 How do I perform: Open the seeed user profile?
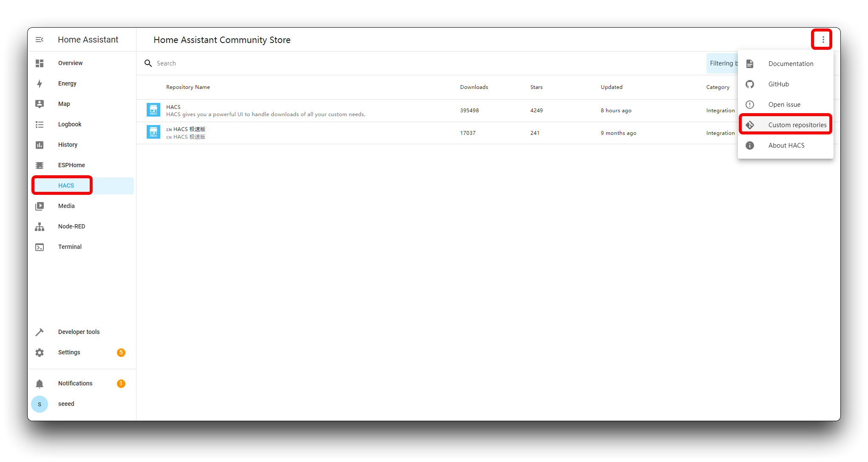82,404
